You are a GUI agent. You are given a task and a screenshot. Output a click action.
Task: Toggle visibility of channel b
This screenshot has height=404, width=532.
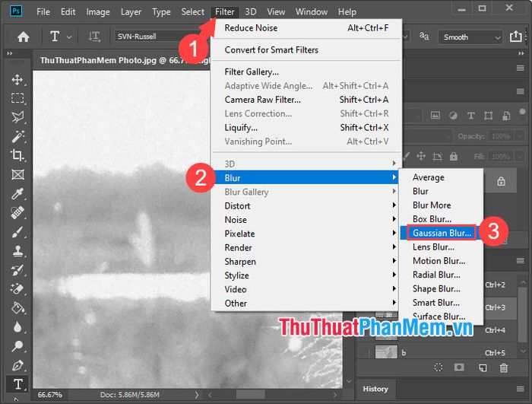click(365, 352)
